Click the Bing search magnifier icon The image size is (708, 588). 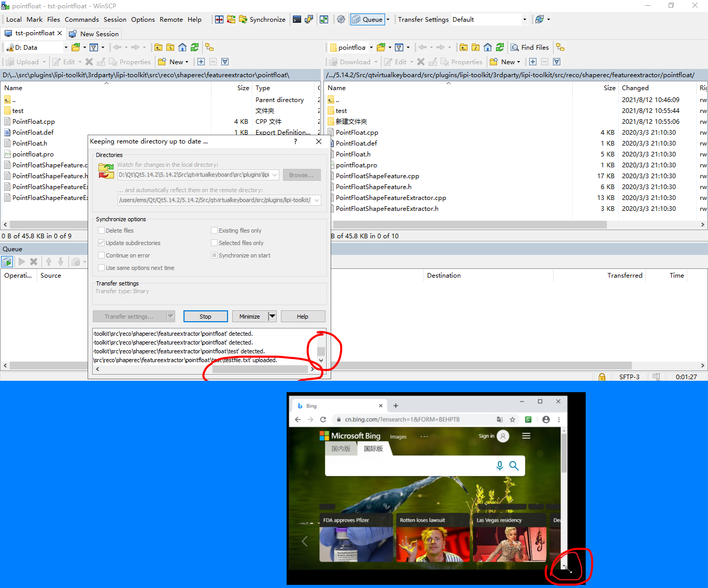(514, 466)
